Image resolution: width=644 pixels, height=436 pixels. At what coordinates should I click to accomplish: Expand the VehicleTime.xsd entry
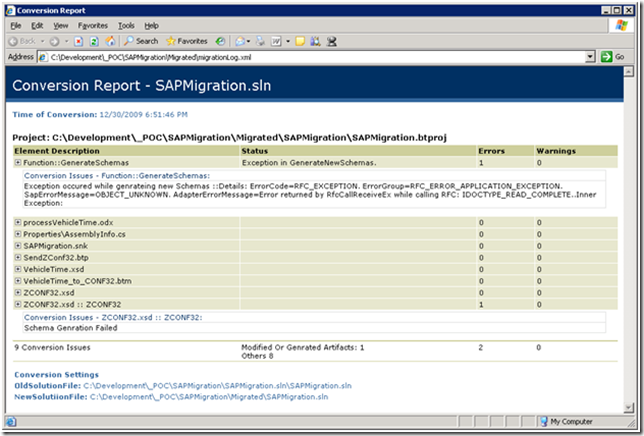(18, 270)
